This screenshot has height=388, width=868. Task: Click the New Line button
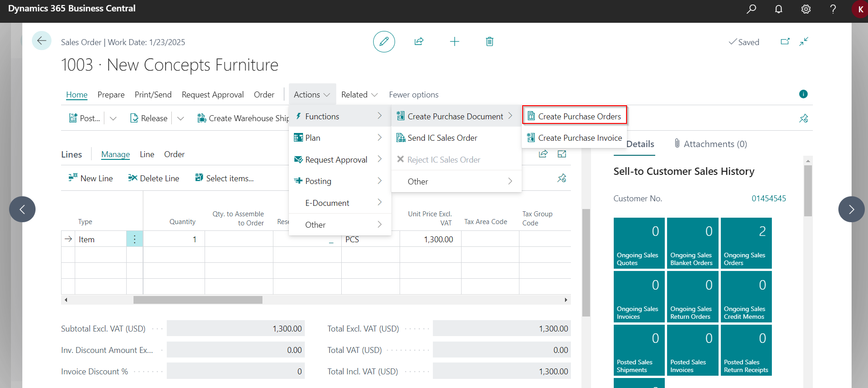click(x=90, y=178)
